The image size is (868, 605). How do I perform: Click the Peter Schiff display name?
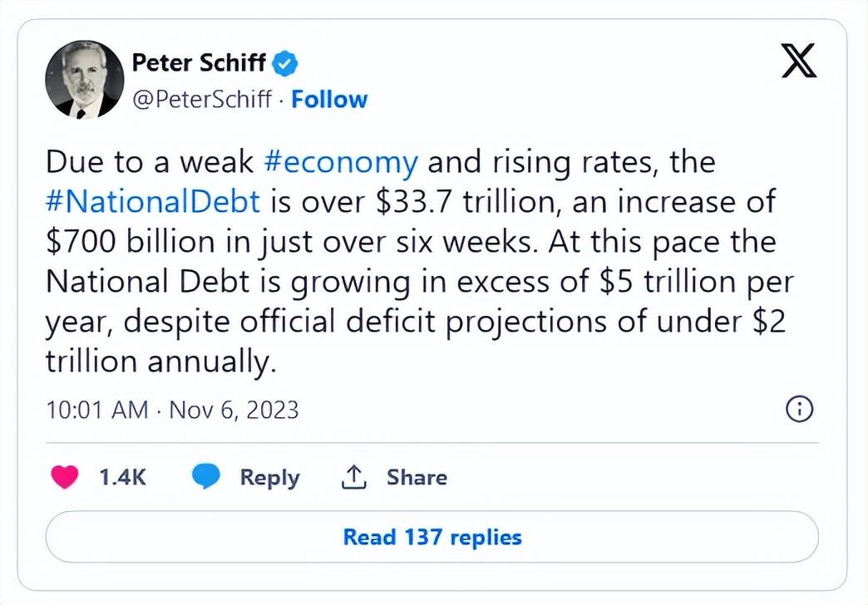point(199,62)
